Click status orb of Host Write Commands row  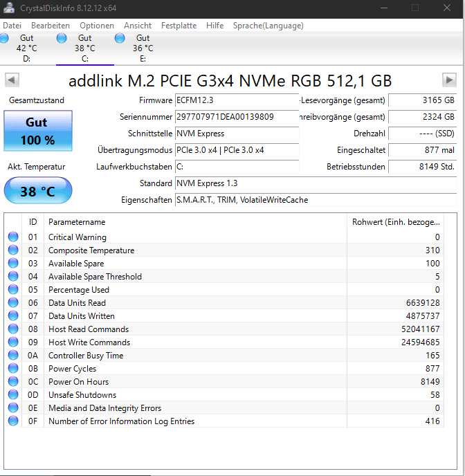[x=13, y=342]
